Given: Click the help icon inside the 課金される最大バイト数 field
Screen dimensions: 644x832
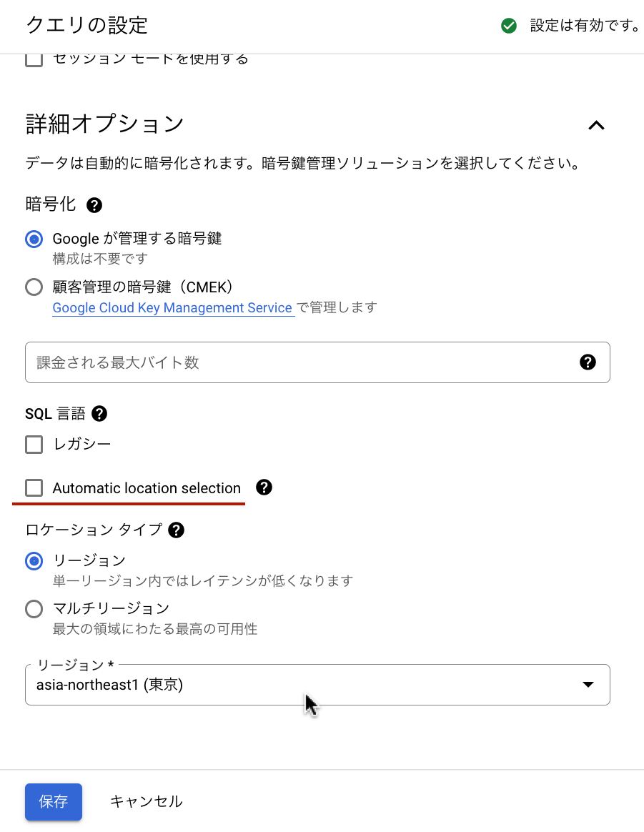Looking at the screenshot, I should pos(588,362).
